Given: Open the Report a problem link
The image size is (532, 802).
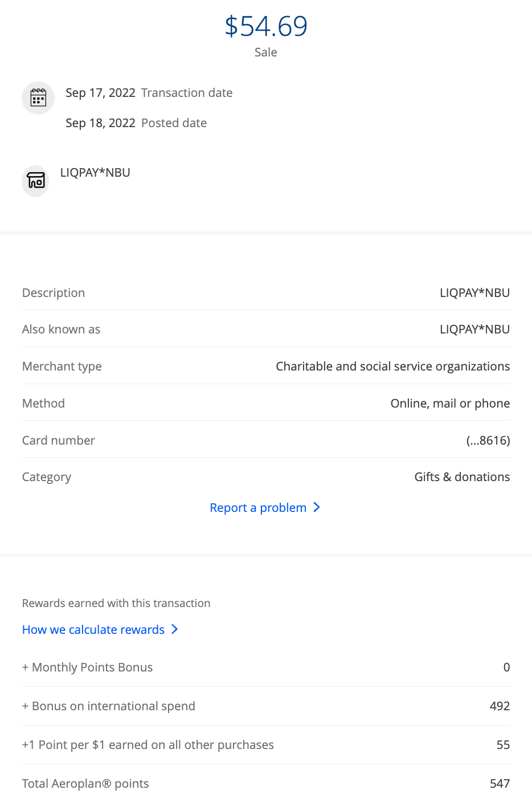Looking at the screenshot, I should [258, 508].
